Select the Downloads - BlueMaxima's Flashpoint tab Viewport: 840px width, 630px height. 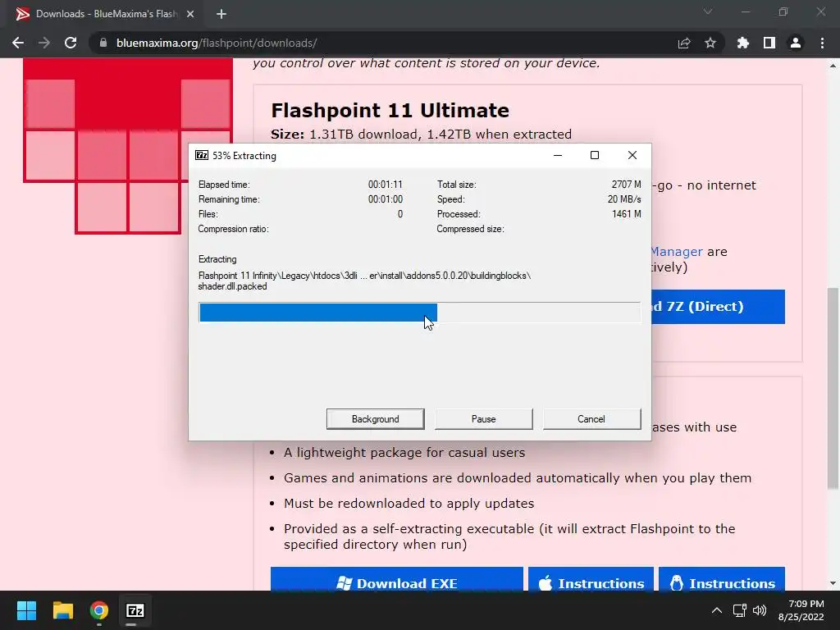106,14
